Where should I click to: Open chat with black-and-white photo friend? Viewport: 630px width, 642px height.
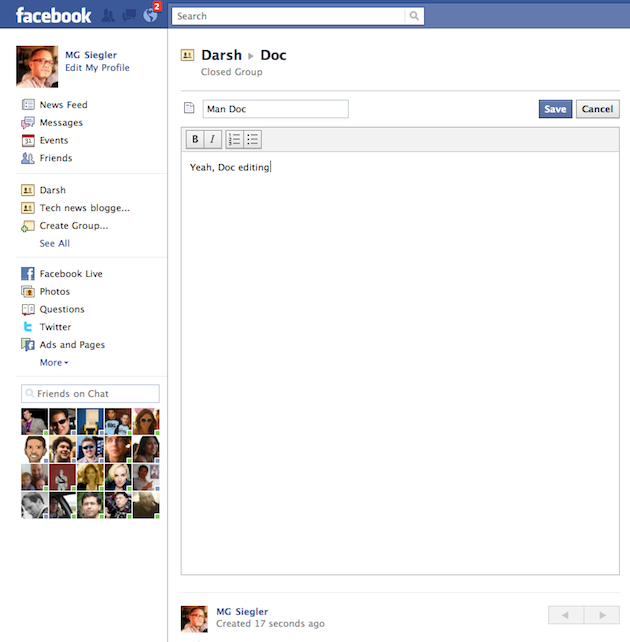(34, 505)
